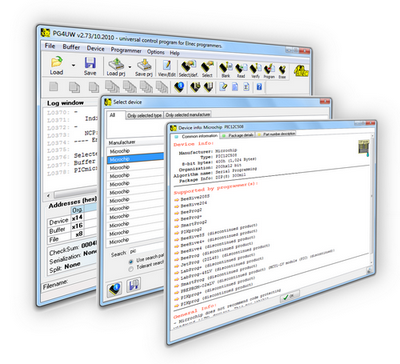Click the OK button in Device info
This screenshot has height=364, width=400.
pos(290,296)
